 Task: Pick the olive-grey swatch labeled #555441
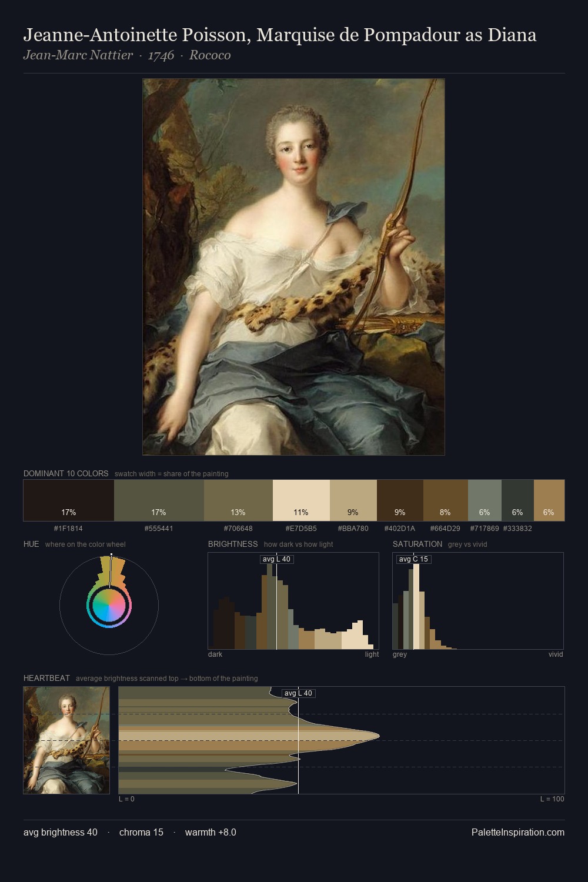[159, 500]
